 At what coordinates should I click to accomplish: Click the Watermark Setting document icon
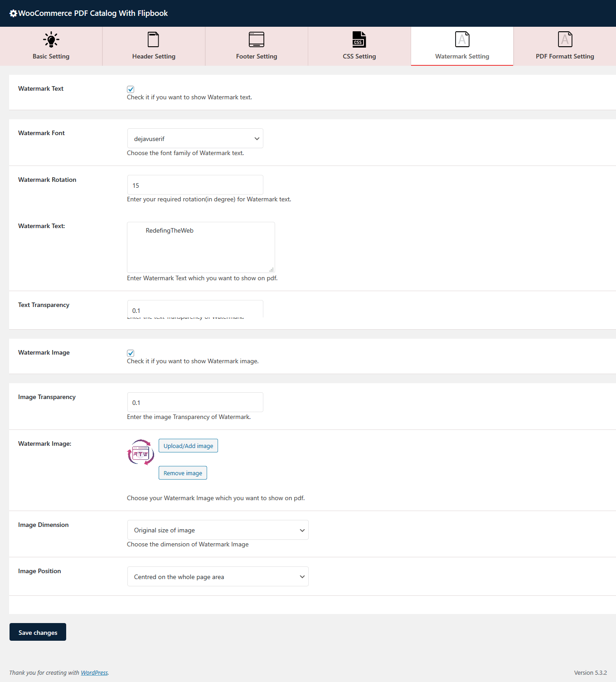(462, 39)
